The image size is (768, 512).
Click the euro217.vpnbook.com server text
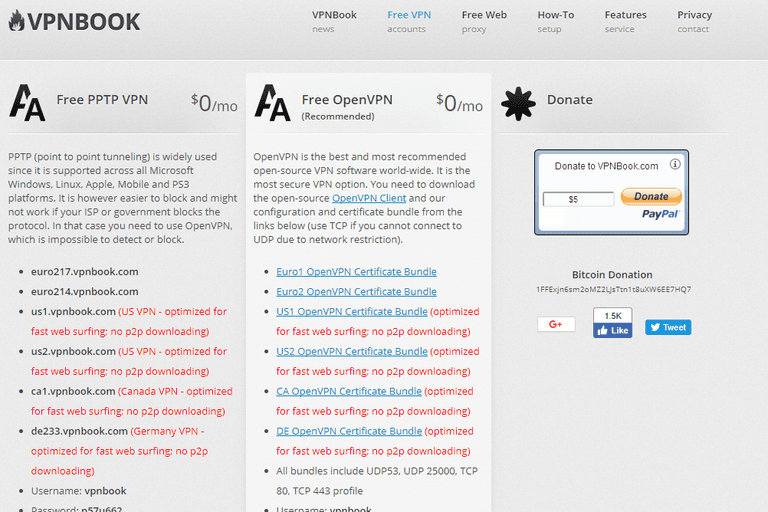pos(85,271)
